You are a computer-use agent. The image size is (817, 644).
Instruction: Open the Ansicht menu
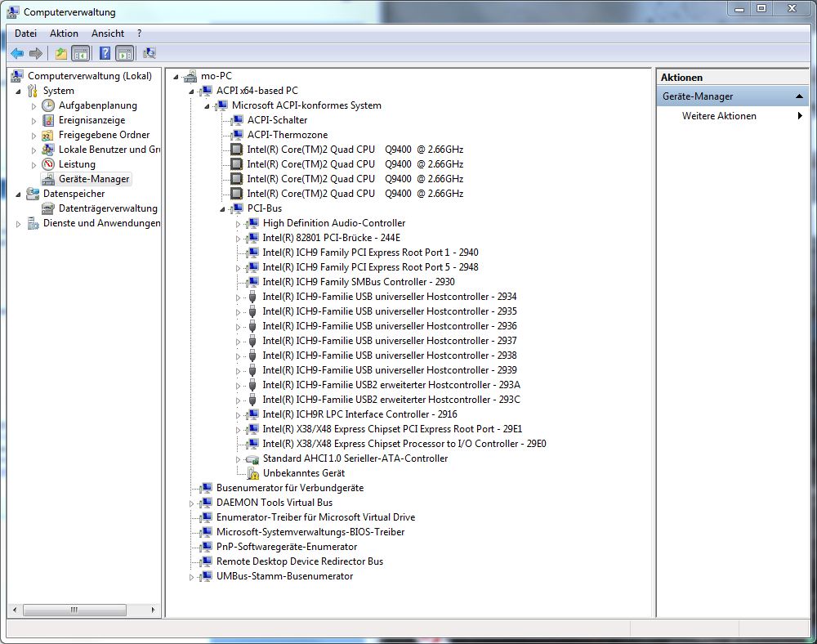pyautogui.click(x=108, y=34)
